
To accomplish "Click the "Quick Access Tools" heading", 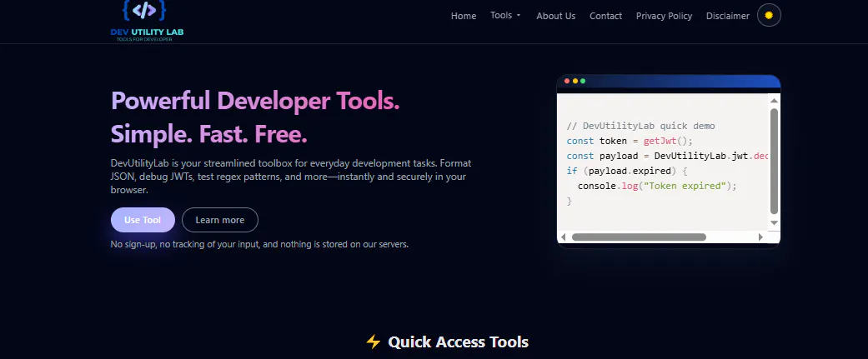I will [458, 342].
